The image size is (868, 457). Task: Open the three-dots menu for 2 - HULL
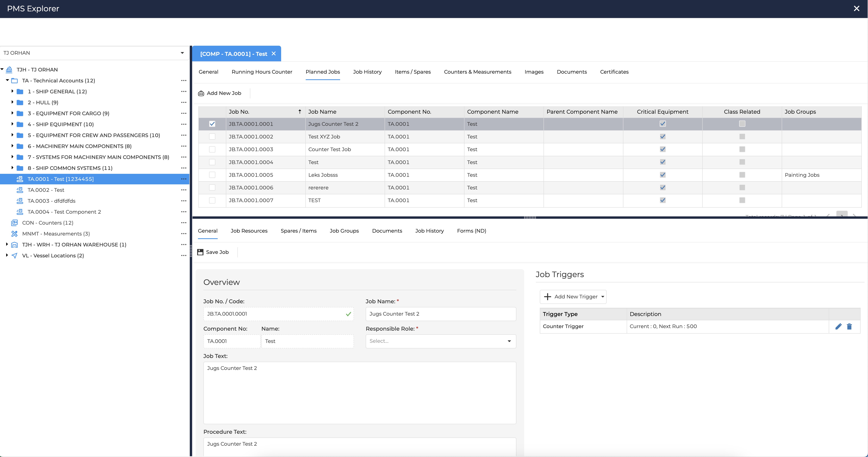(x=184, y=103)
